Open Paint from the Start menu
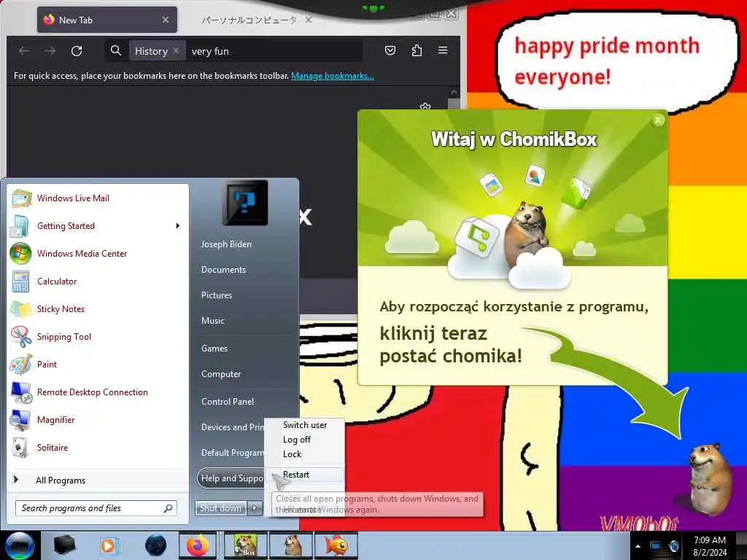 [47, 365]
